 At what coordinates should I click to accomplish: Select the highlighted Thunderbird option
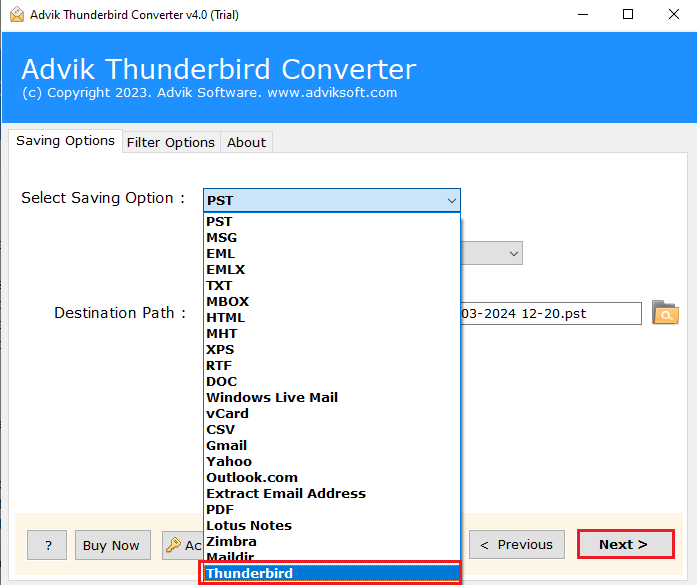click(332, 573)
